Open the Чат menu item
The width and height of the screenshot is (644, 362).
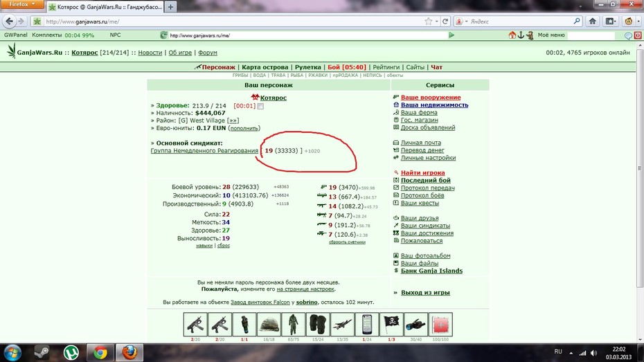(436, 67)
